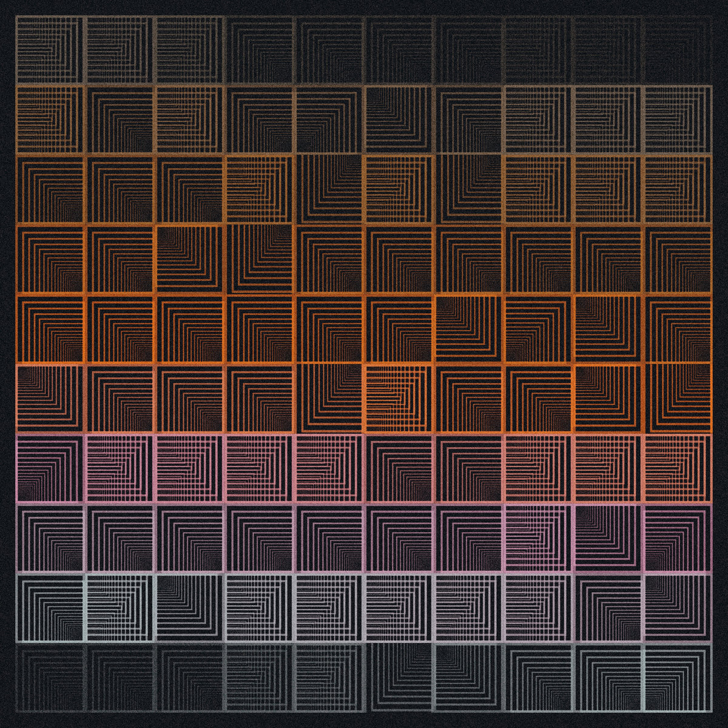The height and width of the screenshot is (728, 728).
Task: Click the second gray tile in row nine
Action: [120, 608]
